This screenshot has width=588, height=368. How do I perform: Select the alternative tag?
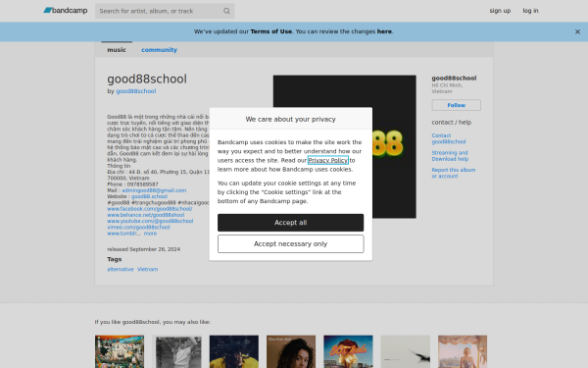[x=121, y=269]
